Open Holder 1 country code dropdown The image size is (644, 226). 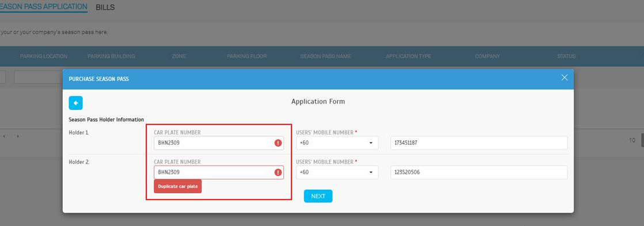coord(337,143)
